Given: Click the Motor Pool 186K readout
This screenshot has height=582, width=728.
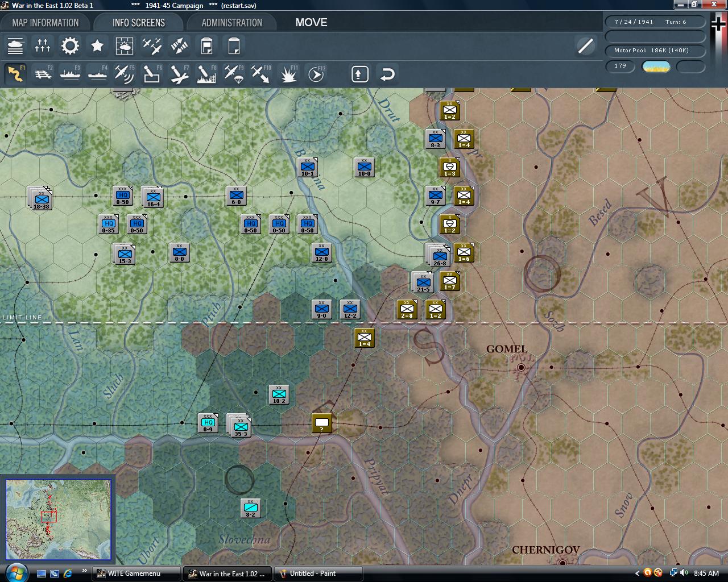Looking at the screenshot, I should click(655, 51).
